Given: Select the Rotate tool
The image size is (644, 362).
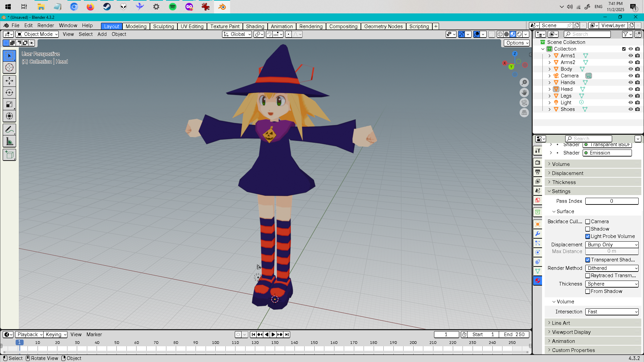Looking at the screenshot, I should click(9, 93).
